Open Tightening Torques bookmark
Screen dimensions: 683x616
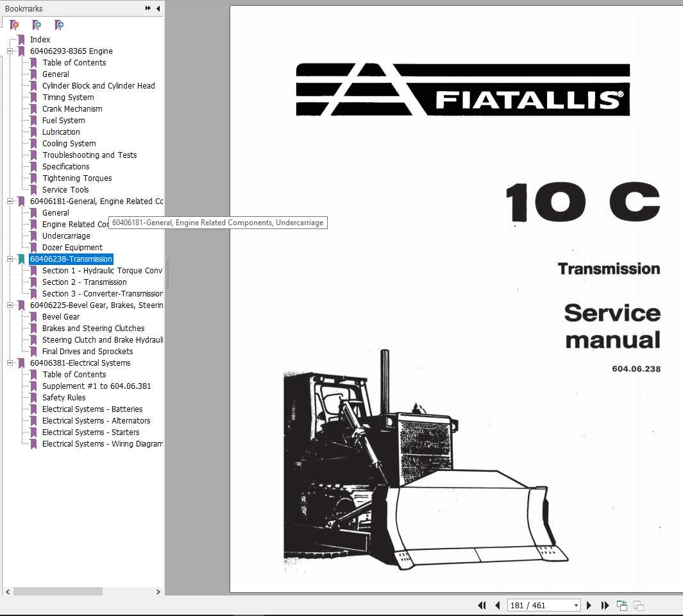[77, 178]
